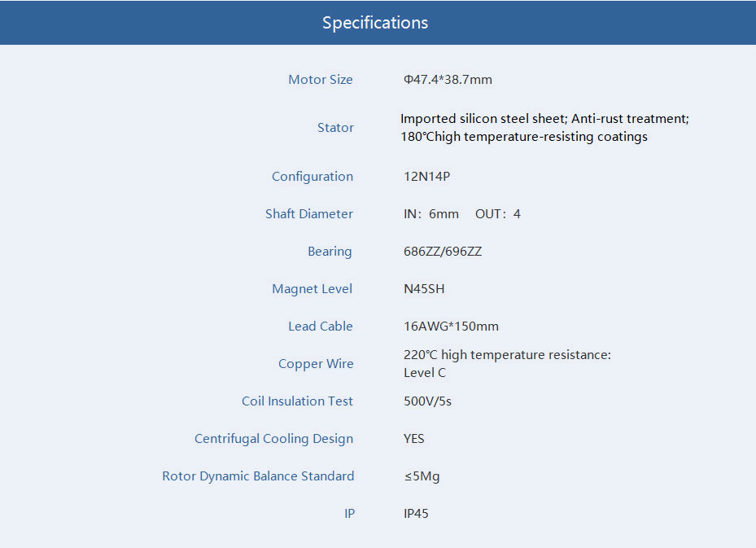Click the Rotor Dynamic Balance Standard label

click(258, 476)
